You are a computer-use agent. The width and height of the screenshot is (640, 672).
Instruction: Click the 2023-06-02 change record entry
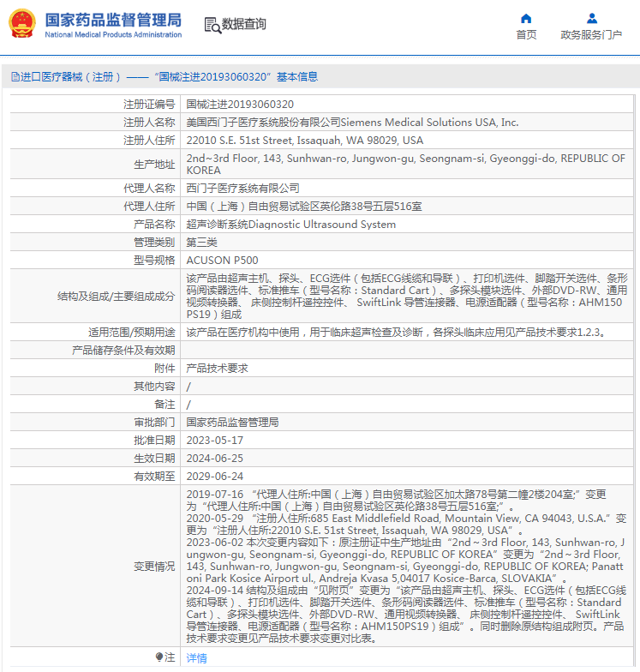[x=405, y=561]
